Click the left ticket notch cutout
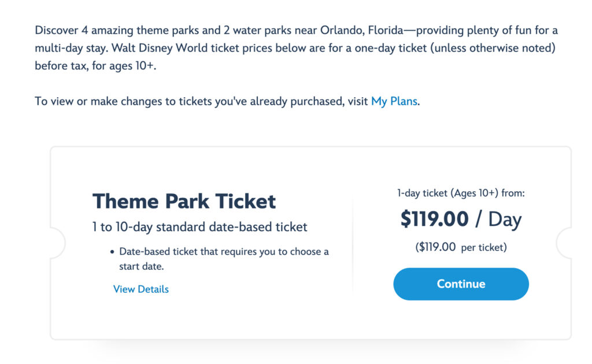 point(57,243)
